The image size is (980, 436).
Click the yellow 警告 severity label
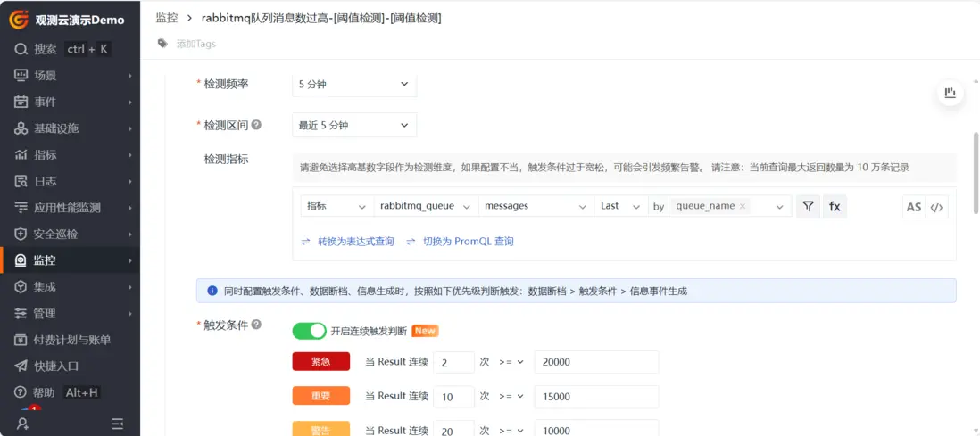click(320, 429)
